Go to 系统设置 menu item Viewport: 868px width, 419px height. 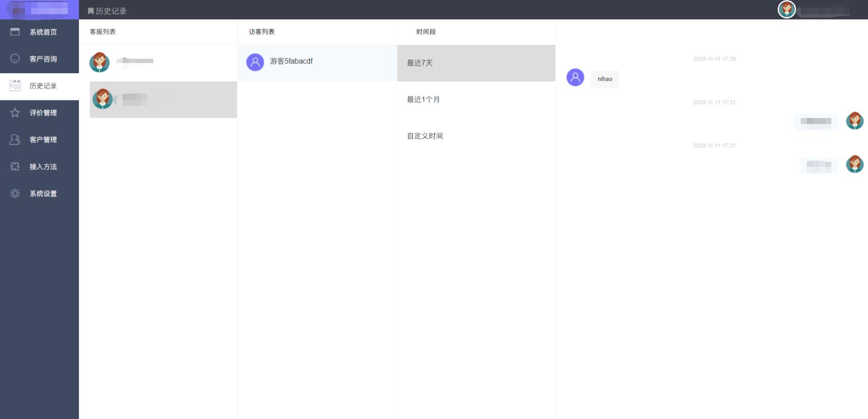click(x=43, y=194)
